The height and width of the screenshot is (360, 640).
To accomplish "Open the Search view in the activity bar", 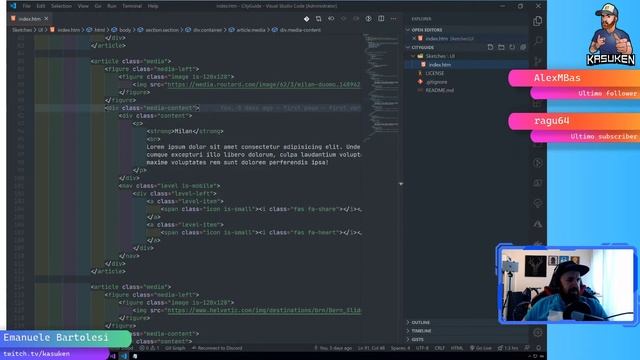I will point(538,41).
